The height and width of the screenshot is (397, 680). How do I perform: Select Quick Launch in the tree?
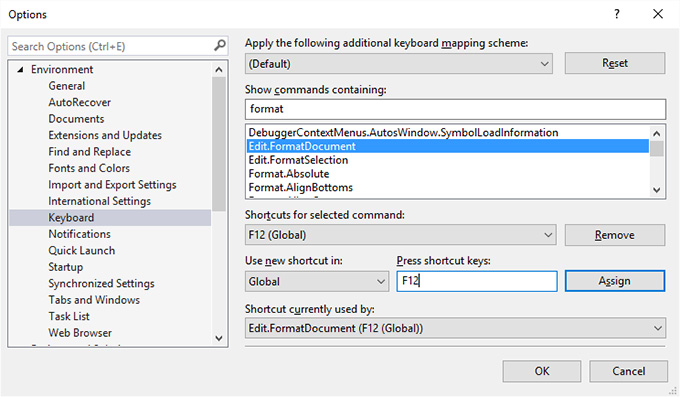point(82,251)
